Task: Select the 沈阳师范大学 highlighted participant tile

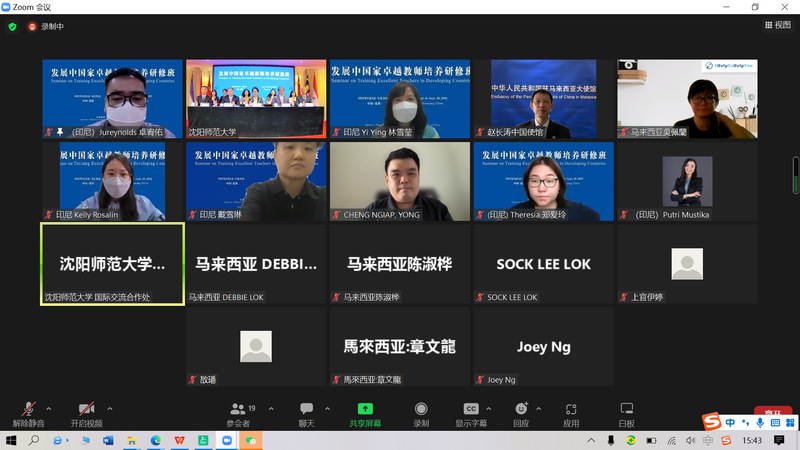Action: [x=112, y=264]
